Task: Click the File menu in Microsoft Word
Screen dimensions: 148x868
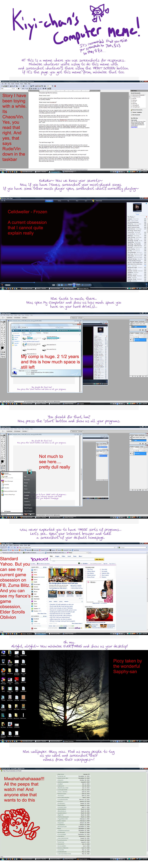Action: (2, 84)
